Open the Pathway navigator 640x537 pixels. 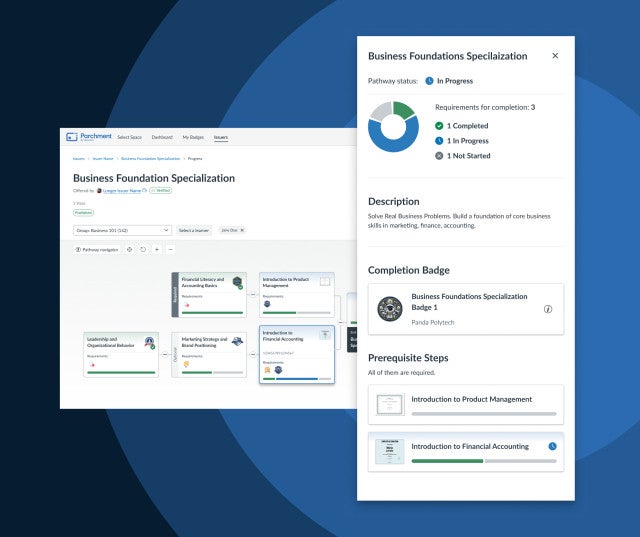point(97,249)
